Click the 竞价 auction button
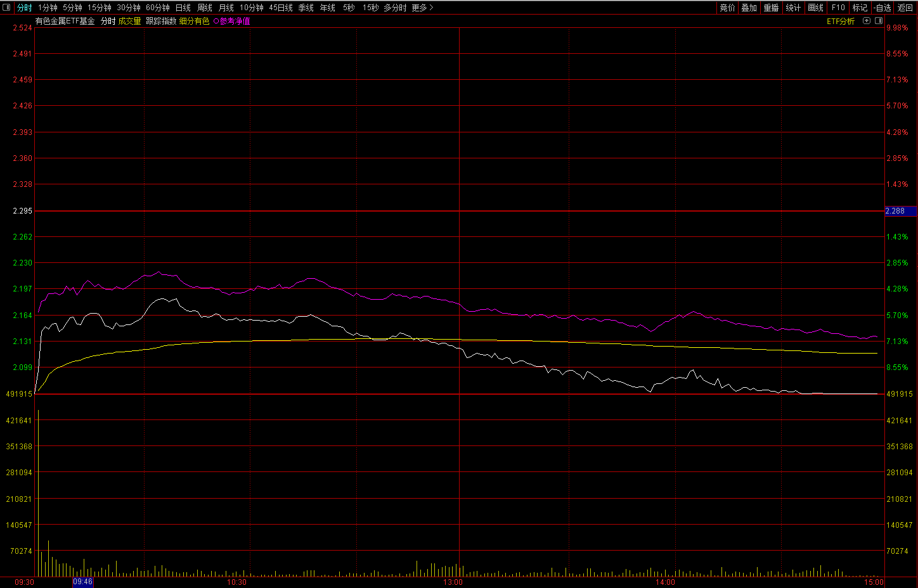This screenshot has height=588, width=918. (727, 8)
